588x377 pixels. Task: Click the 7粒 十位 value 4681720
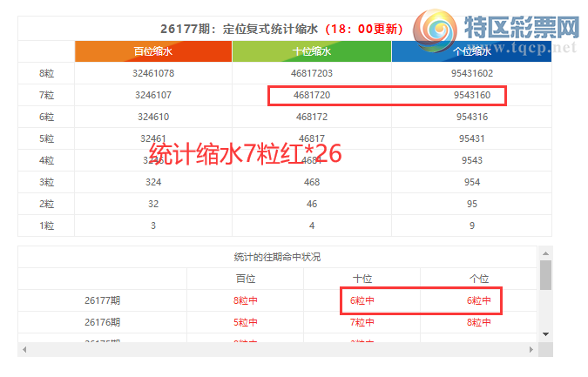point(312,95)
